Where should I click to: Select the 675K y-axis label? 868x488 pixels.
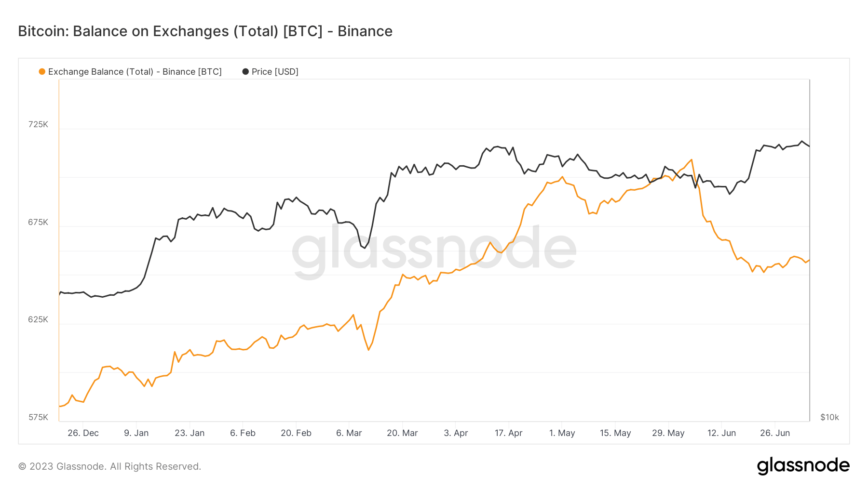click(38, 222)
